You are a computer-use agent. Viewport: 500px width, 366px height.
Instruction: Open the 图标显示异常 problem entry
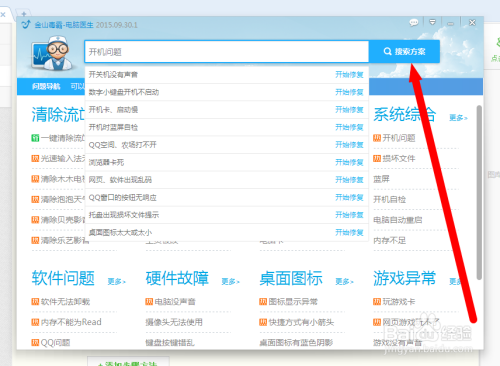[x=293, y=302]
